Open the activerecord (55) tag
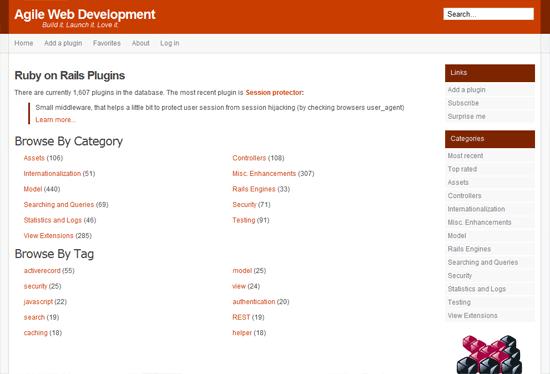 click(x=42, y=271)
